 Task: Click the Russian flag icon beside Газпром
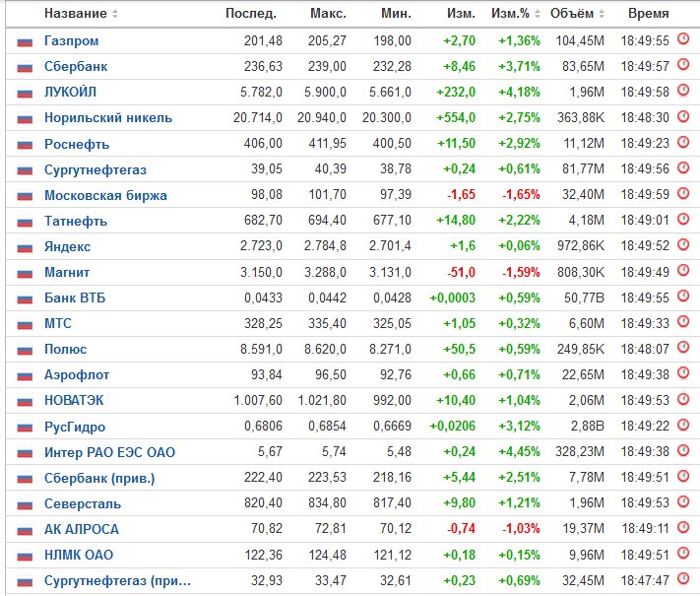tap(25, 42)
